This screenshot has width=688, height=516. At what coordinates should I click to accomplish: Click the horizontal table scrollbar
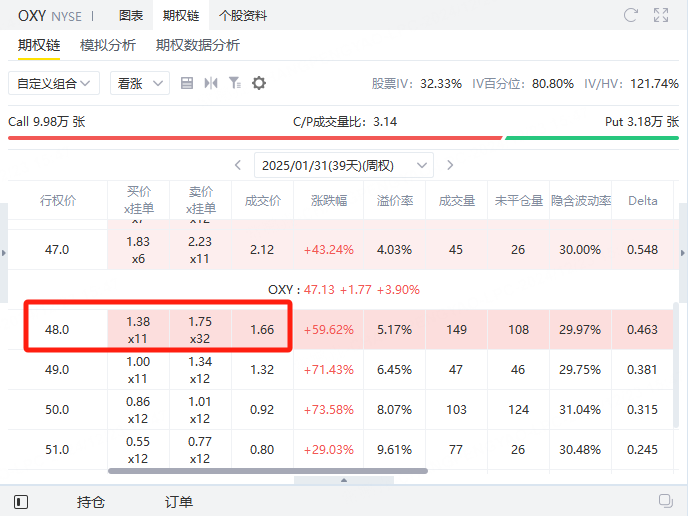[268, 471]
